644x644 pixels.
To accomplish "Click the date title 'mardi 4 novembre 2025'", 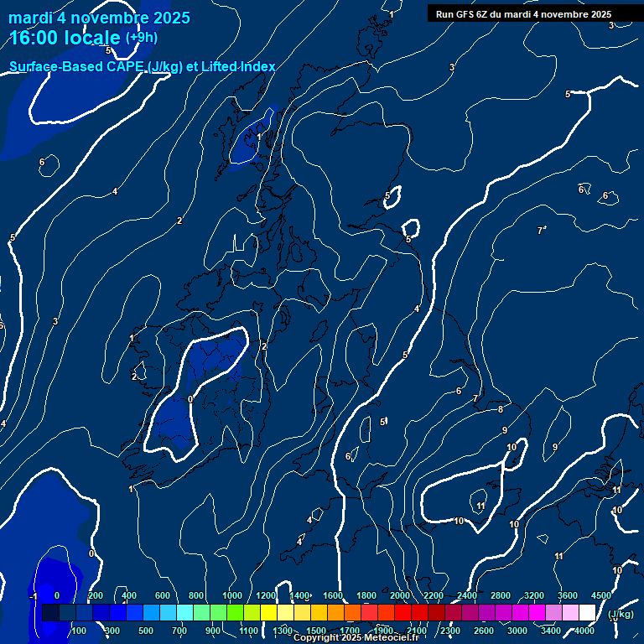I will [x=99, y=18].
